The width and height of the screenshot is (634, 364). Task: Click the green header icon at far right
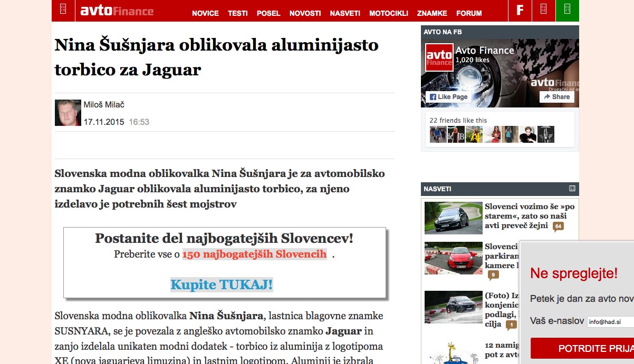point(567,9)
